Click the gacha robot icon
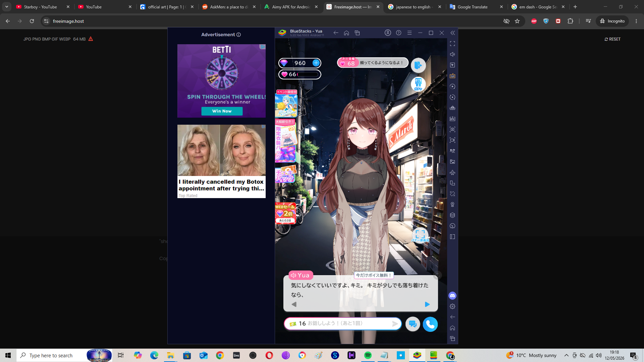 point(418,84)
